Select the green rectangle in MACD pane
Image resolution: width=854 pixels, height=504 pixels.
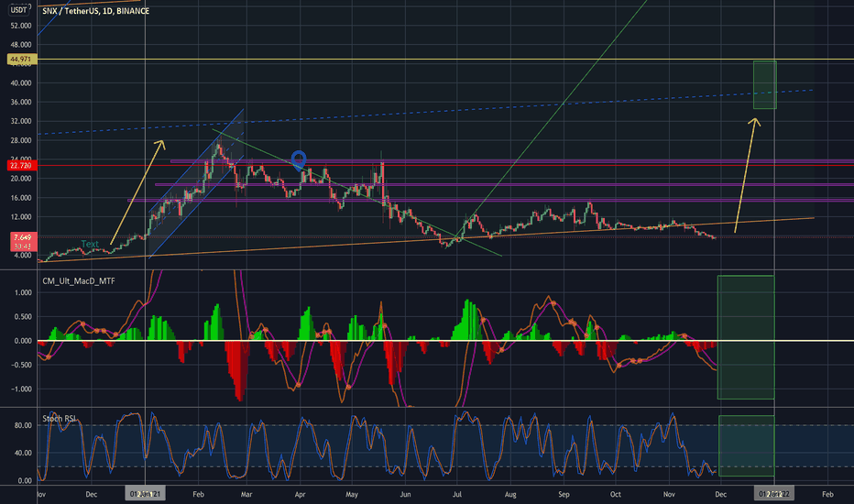pos(746,337)
